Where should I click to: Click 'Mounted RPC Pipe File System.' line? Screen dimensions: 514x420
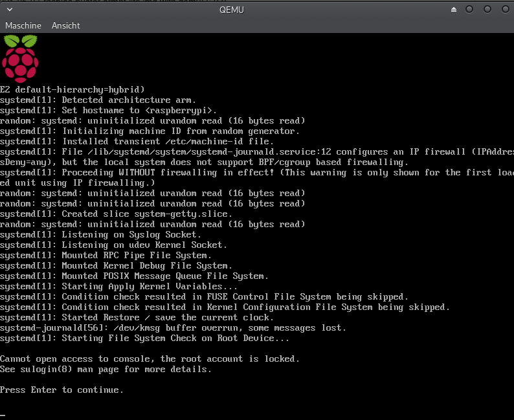106,255
